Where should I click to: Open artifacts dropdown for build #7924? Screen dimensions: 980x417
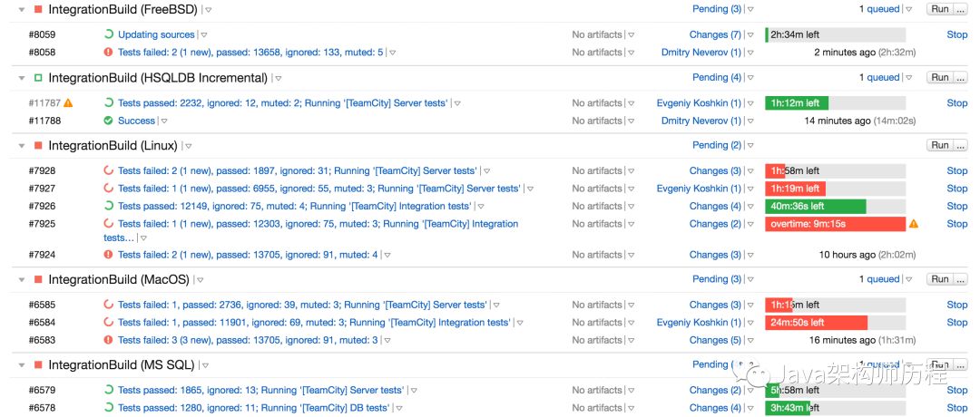tap(632, 256)
